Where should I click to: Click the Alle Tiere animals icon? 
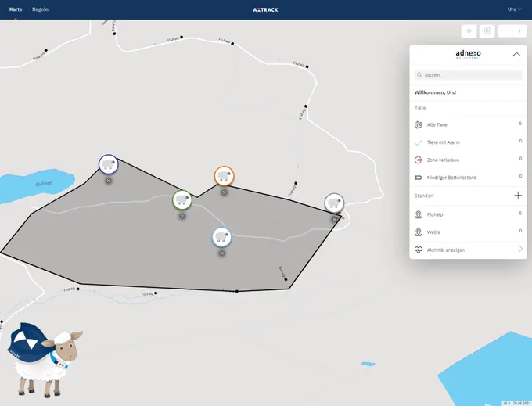click(x=419, y=124)
